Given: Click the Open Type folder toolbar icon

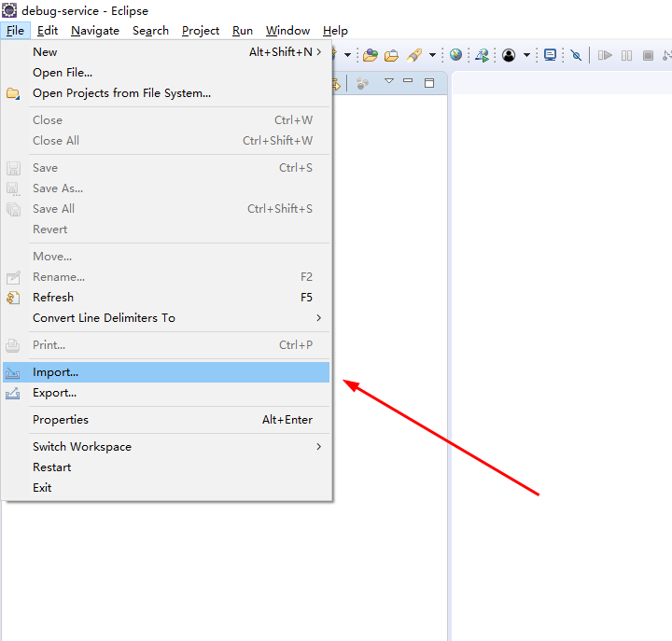Looking at the screenshot, I should tap(371, 55).
